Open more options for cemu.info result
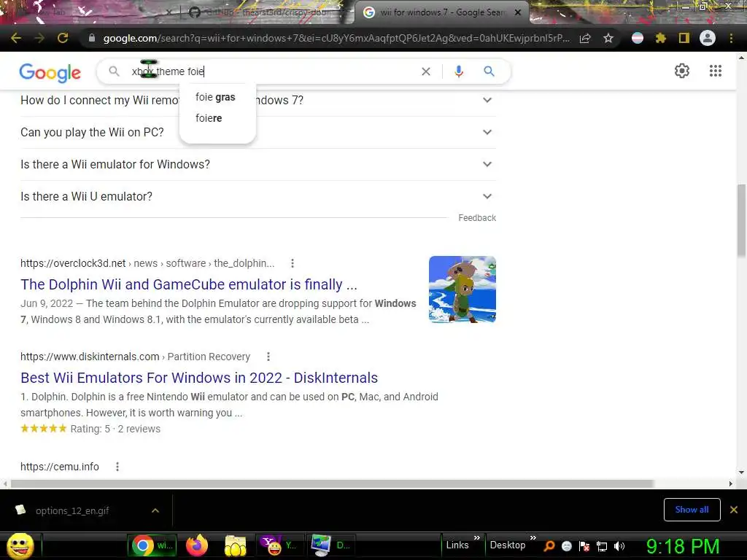Viewport: 747px width, 560px height. point(117,467)
